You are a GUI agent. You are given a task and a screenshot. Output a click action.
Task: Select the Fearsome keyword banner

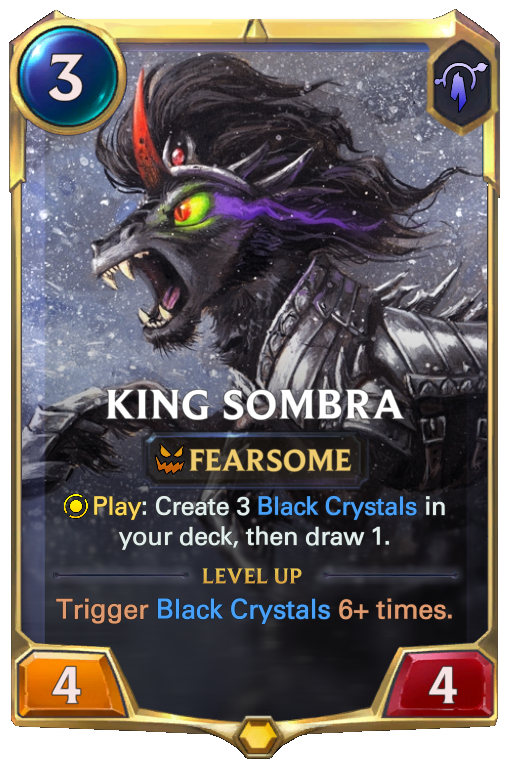(x=255, y=460)
